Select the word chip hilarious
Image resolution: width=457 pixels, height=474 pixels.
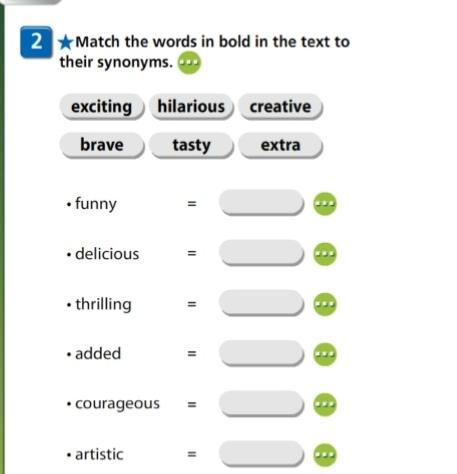tap(191, 107)
